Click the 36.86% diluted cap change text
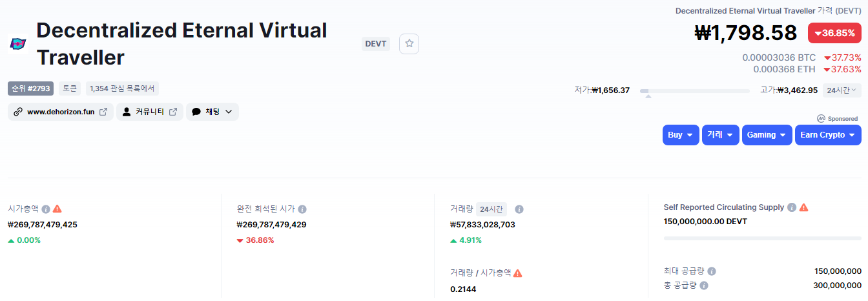868x301 pixels. (x=255, y=240)
